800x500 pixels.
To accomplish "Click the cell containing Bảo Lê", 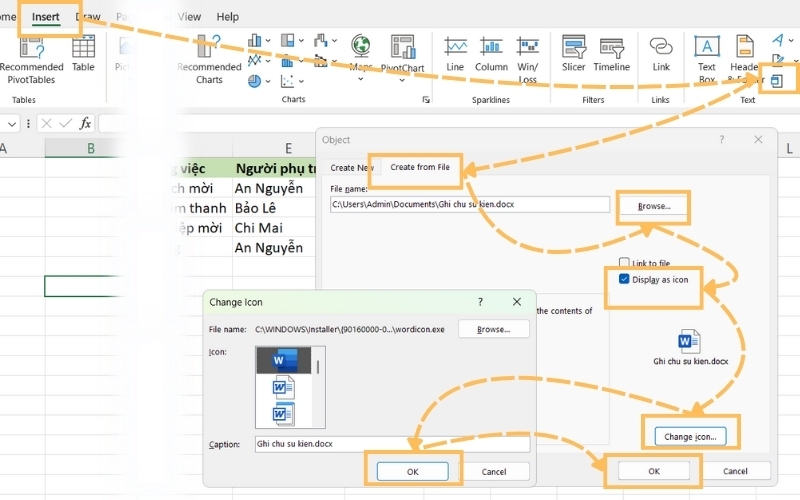I will [274, 208].
